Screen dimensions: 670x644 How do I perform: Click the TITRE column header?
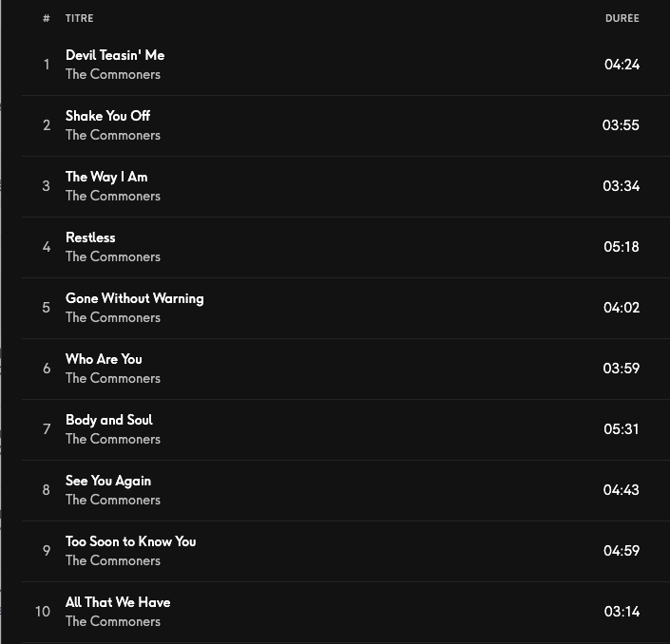point(79,18)
